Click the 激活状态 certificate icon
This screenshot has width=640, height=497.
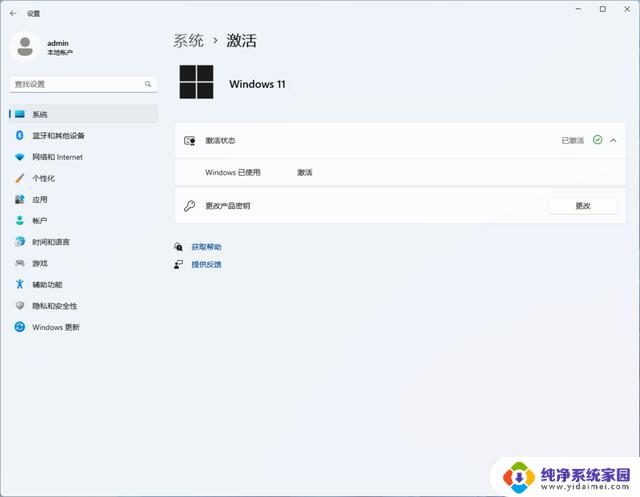click(x=189, y=141)
